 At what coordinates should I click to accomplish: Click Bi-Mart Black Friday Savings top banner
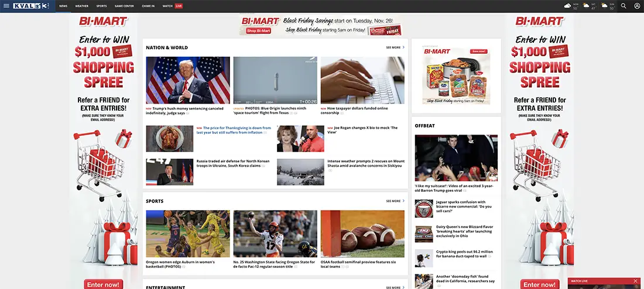coord(321,26)
